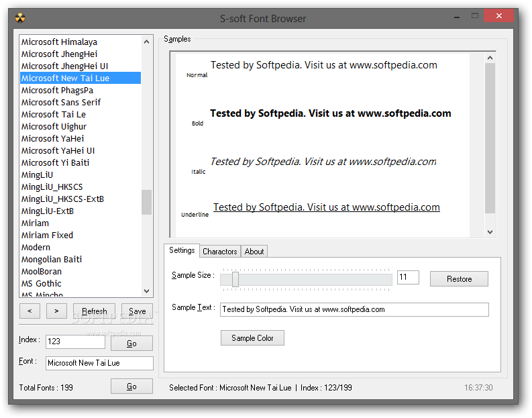This screenshot has width=532, height=418.
Task: Open the About tab
Action: click(254, 252)
